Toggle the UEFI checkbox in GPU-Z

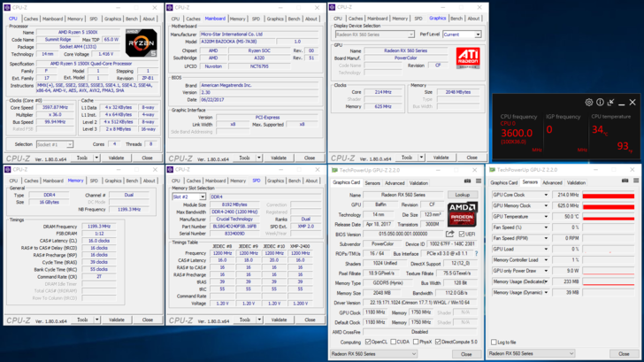463,235
